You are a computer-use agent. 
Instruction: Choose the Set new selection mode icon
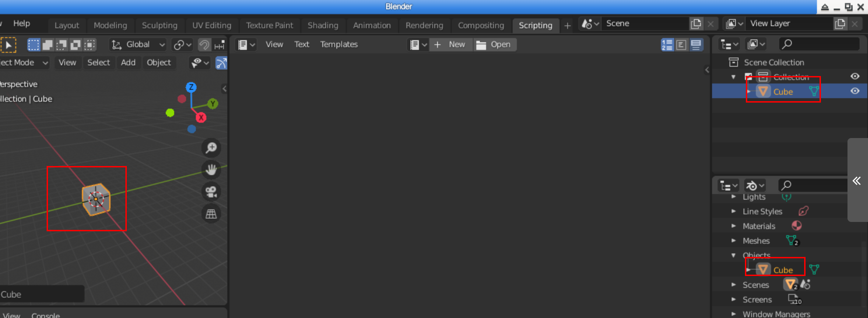click(x=34, y=45)
